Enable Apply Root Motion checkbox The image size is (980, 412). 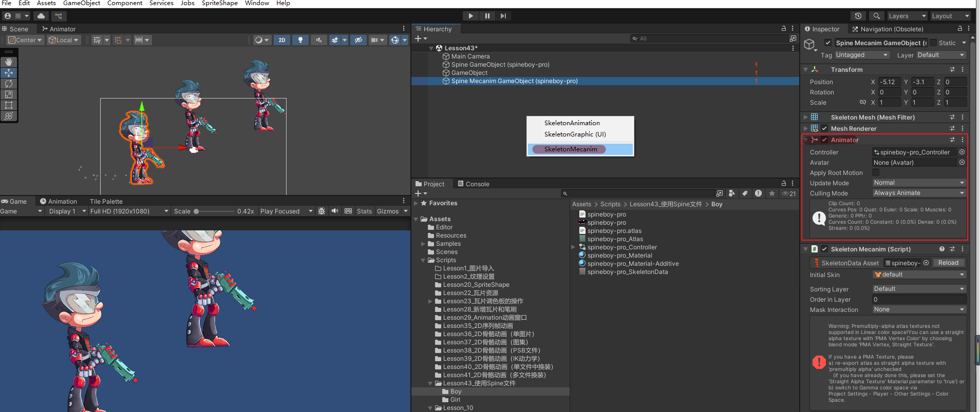coord(876,172)
